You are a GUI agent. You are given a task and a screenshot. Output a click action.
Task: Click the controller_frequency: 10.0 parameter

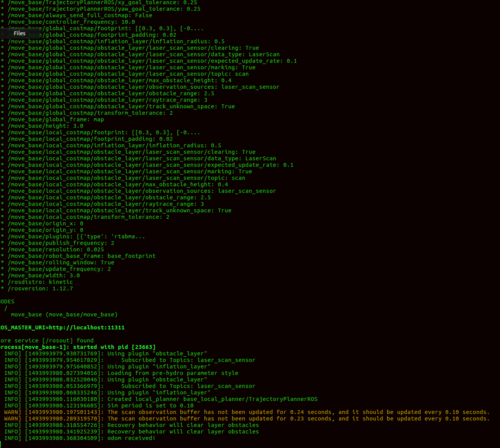click(71, 22)
